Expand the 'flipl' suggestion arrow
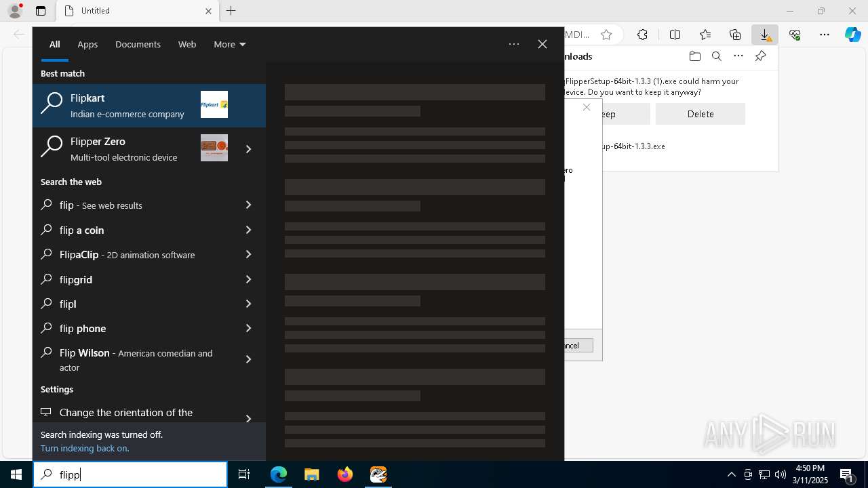This screenshot has width=868, height=488. (249, 304)
